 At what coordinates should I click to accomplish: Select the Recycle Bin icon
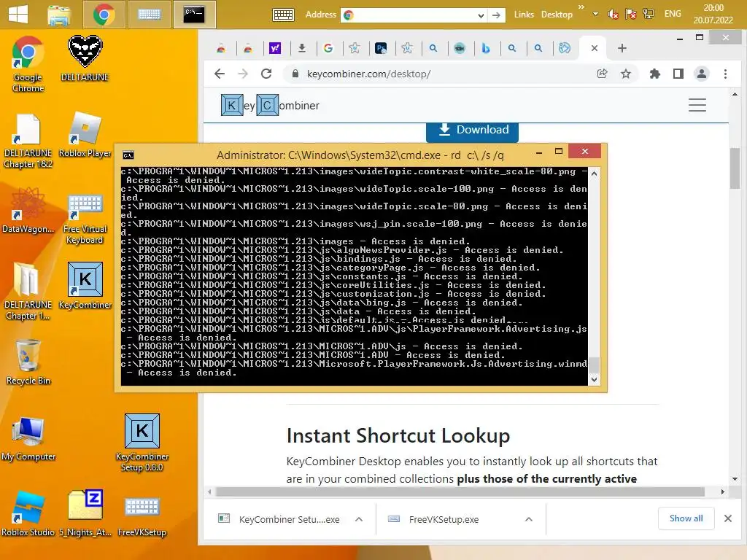[28, 362]
